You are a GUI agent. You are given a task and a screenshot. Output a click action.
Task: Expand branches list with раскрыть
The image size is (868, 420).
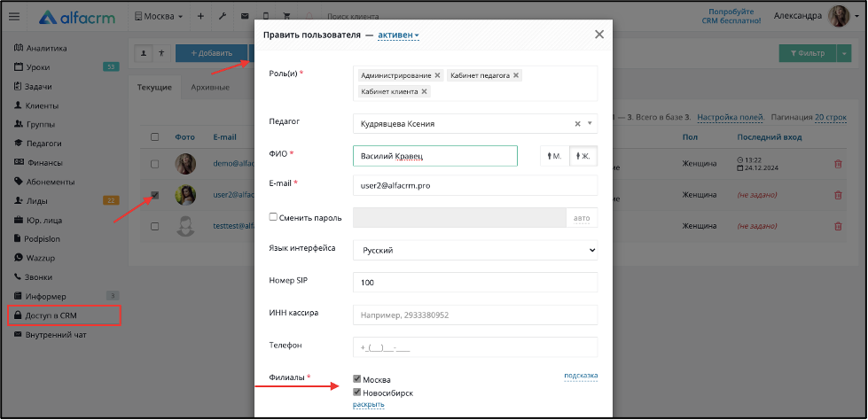(x=368, y=405)
